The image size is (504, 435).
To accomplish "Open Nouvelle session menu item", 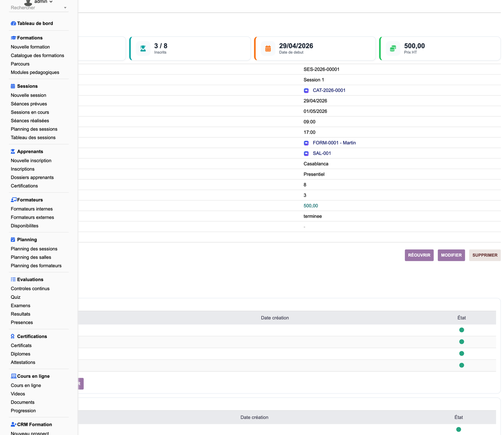I will (x=29, y=95).
